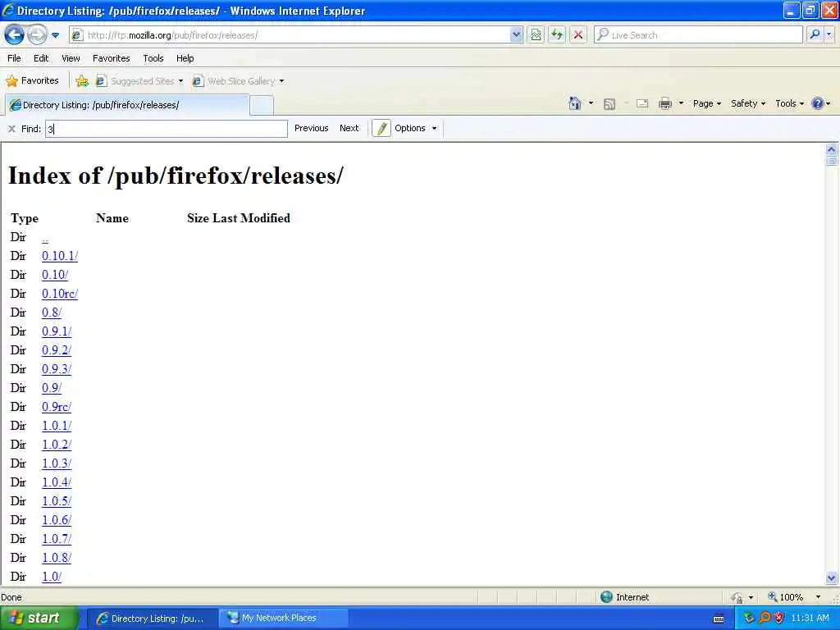Click the search magnifier button
Screen dimensions: 840x630
[815, 34]
